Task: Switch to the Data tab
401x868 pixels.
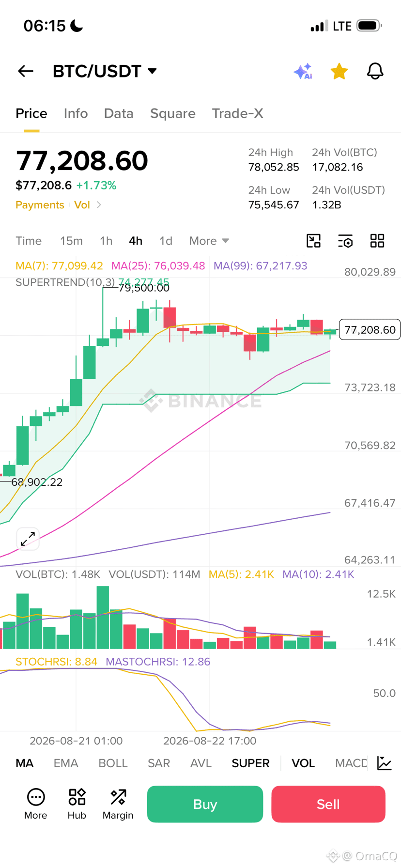Action: click(x=119, y=113)
